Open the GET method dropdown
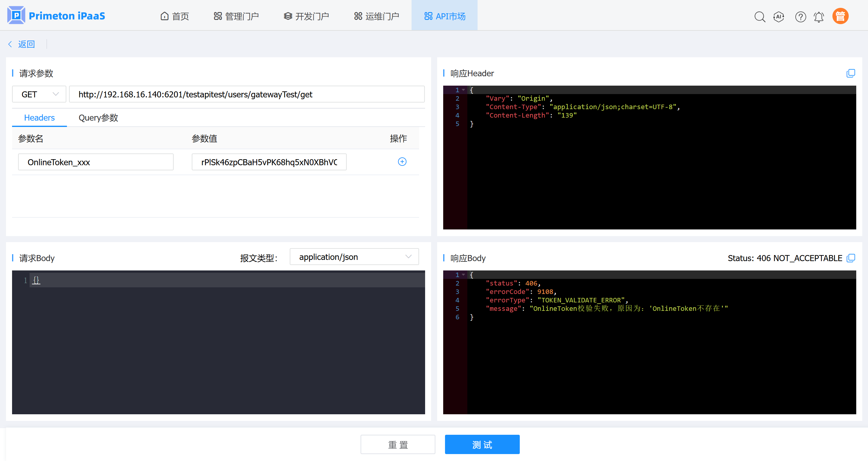 click(x=39, y=94)
